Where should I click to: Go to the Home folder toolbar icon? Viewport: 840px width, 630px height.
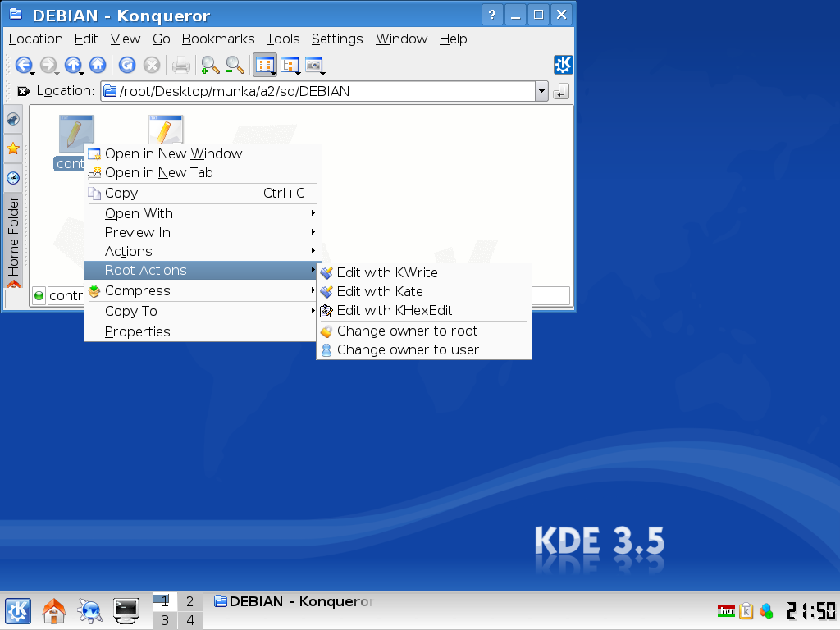pyautogui.click(x=98, y=65)
